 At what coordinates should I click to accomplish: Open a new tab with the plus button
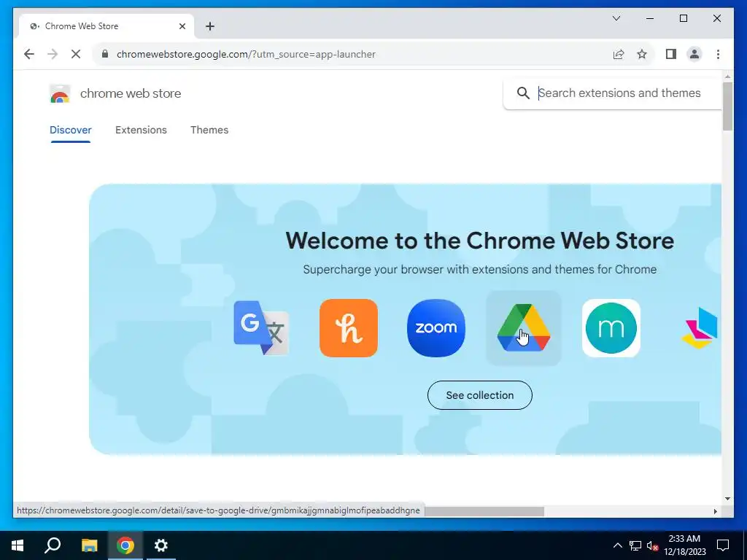(210, 26)
